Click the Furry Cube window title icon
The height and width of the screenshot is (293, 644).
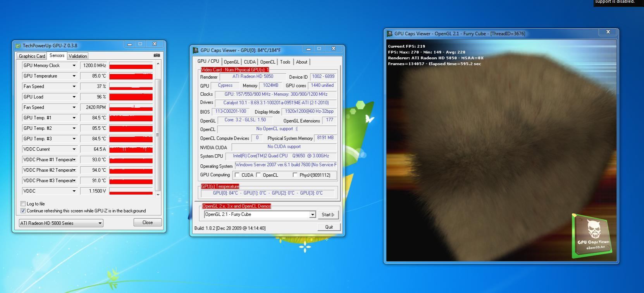(390, 34)
